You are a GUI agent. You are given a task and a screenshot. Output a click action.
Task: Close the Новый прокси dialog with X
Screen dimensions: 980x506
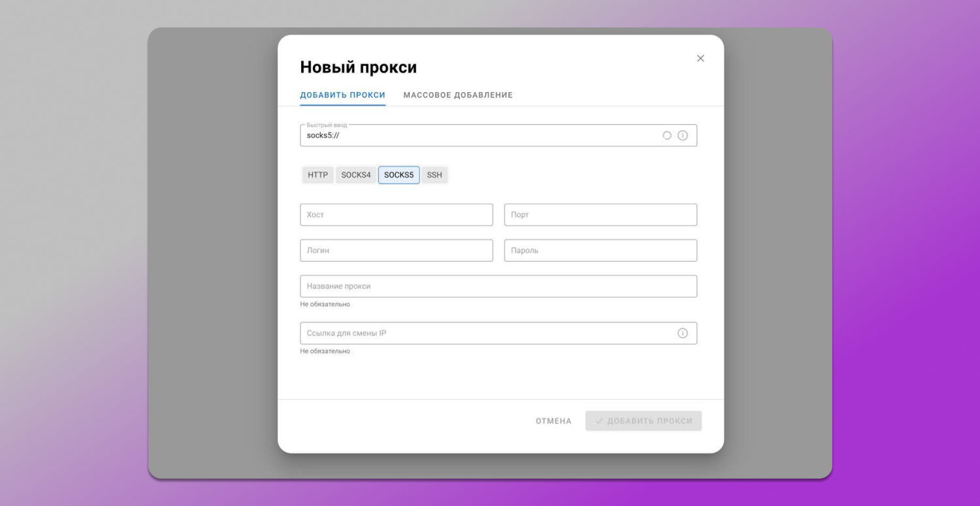pyautogui.click(x=700, y=59)
